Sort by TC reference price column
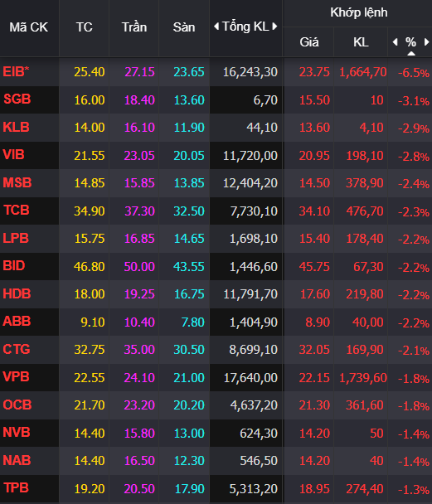The width and height of the screenshot is (432, 504). (85, 27)
